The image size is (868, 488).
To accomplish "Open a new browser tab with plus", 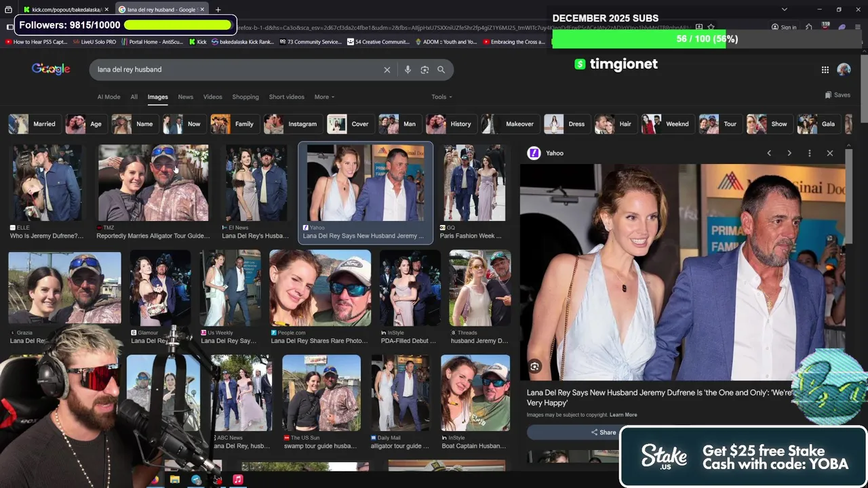I will pyautogui.click(x=218, y=9).
